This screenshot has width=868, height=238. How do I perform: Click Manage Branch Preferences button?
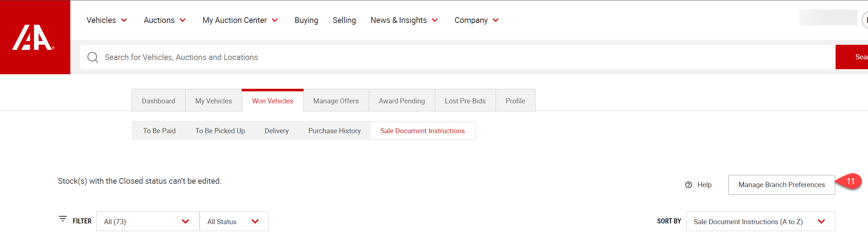point(781,185)
